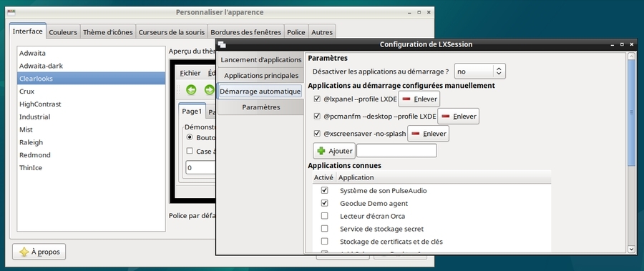Select Page1 tab in the preview
Viewport: 644px width, 271px height.
tap(192, 112)
